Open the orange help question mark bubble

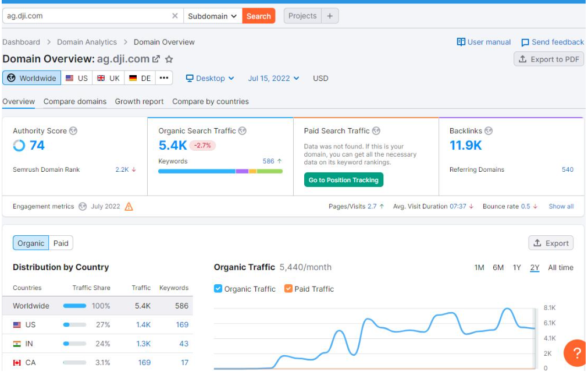pyautogui.click(x=575, y=353)
